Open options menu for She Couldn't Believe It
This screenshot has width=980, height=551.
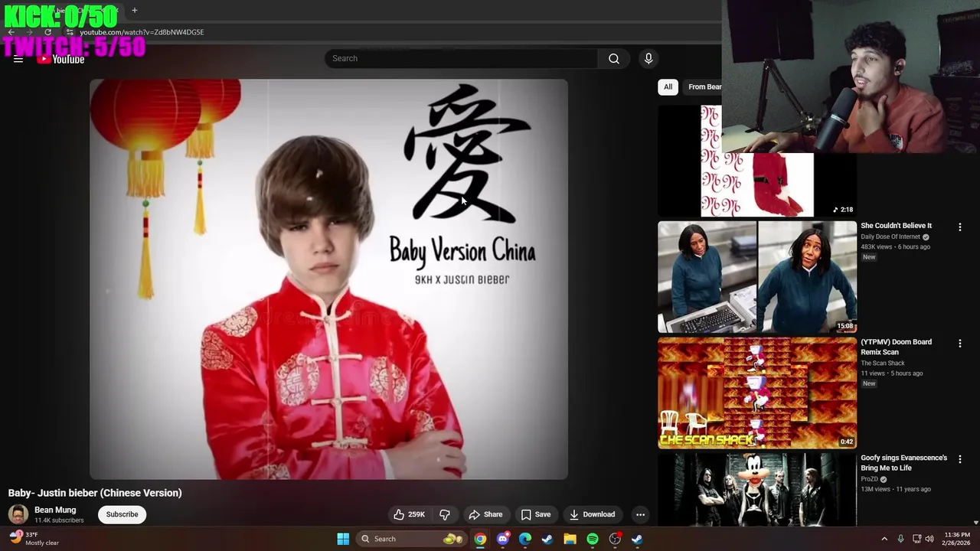pyautogui.click(x=959, y=227)
